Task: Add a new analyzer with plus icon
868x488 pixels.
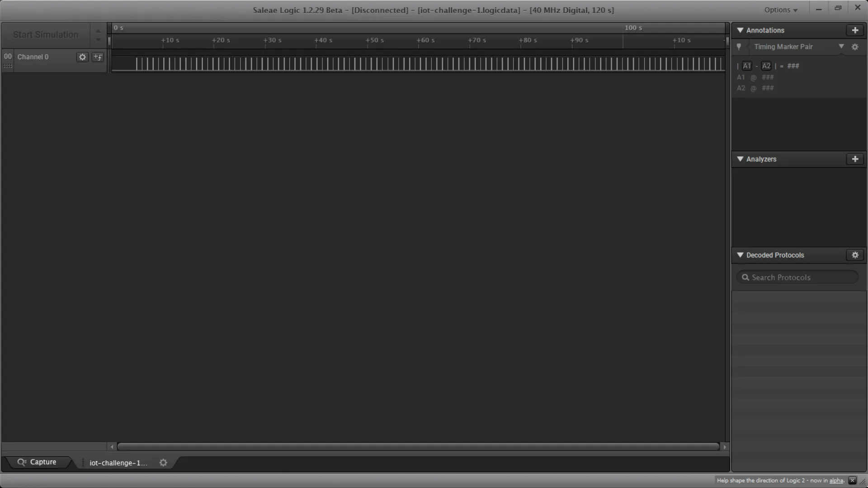Action: pyautogui.click(x=855, y=159)
